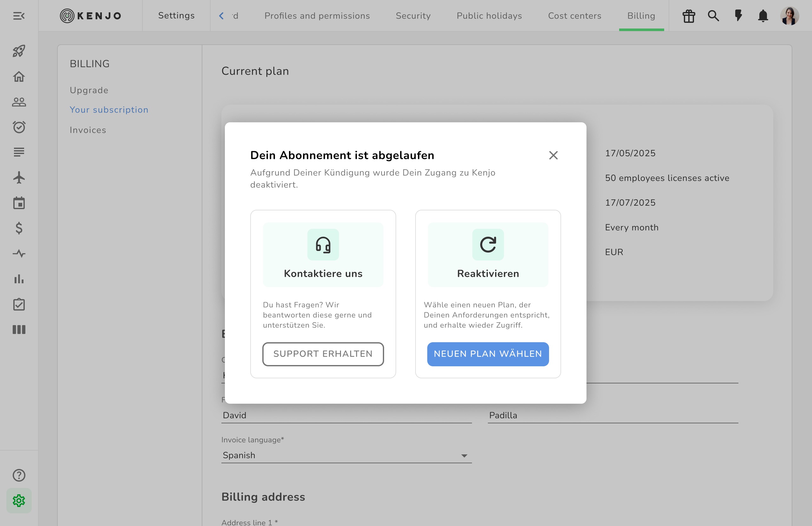Screen dimensions: 812x526
Task: Open the Cost centers tab
Action: (x=574, y=16)
